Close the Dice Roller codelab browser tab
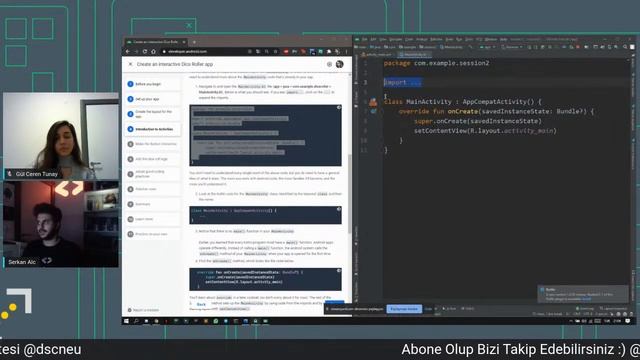Viewport: 640px width, 360px height. (184, 42)
